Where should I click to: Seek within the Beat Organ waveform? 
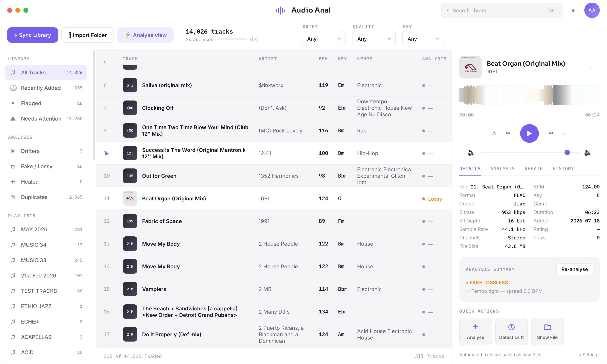[529, 95]
